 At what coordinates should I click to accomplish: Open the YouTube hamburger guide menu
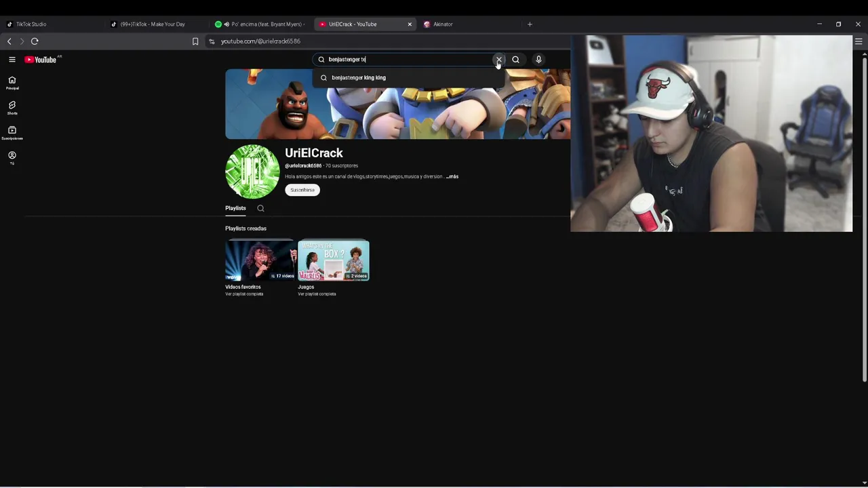point(12,60)
